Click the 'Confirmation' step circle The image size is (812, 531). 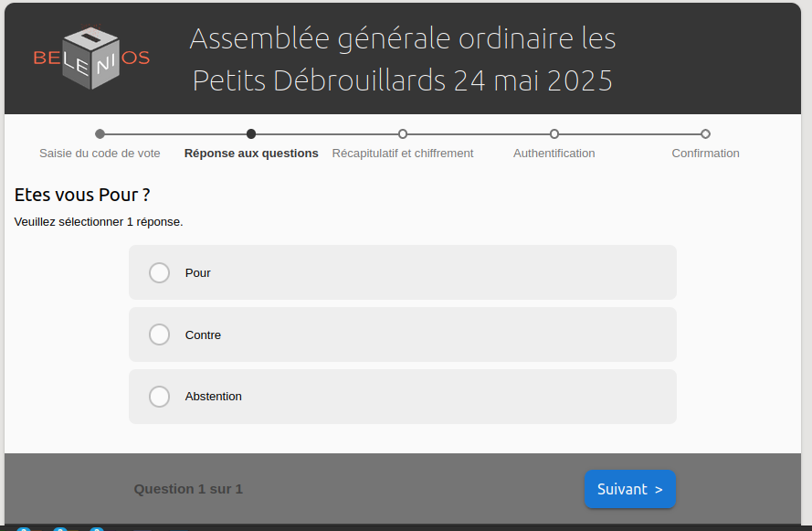point(705,134)
